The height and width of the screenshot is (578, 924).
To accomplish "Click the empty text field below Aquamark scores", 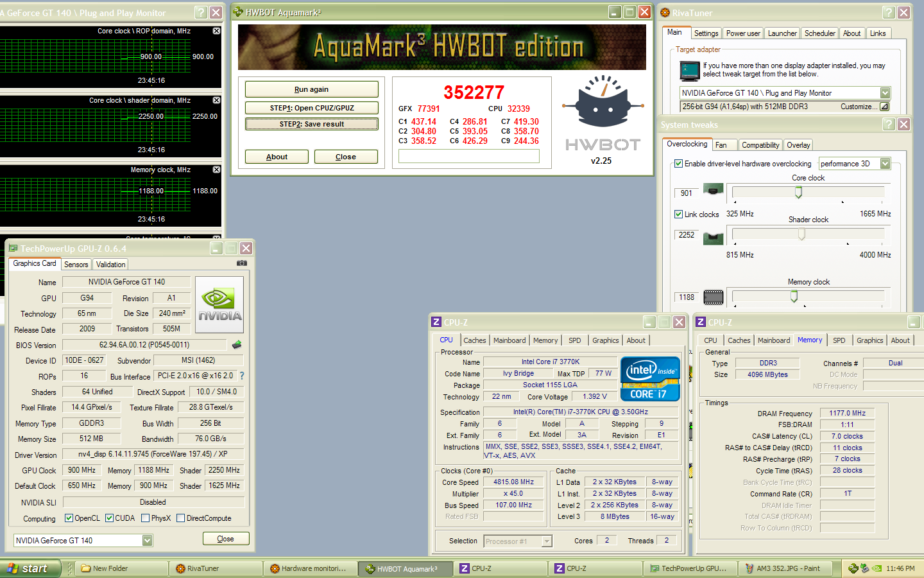I will point(469,156).
